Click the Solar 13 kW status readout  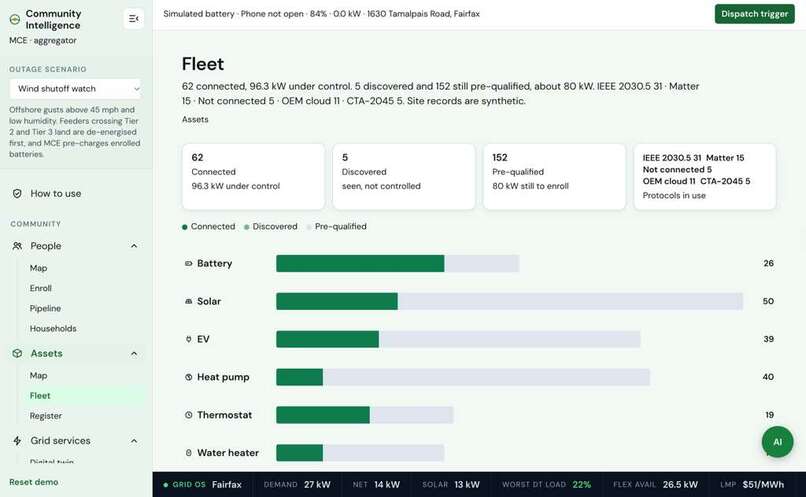pos(451,485)
